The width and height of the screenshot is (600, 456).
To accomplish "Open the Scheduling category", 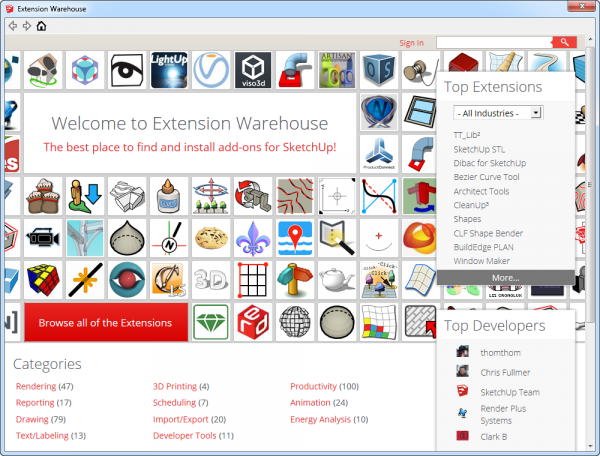I will [x=174, y=402].
